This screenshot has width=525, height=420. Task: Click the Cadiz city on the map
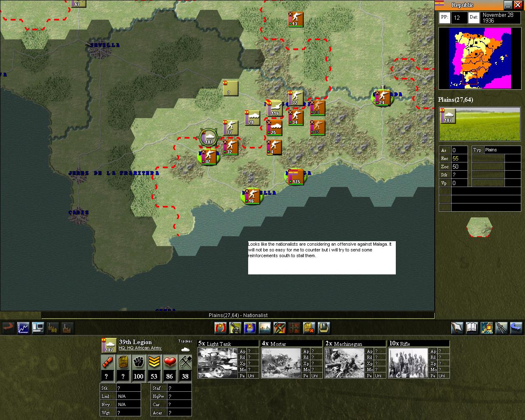(79, 215)
